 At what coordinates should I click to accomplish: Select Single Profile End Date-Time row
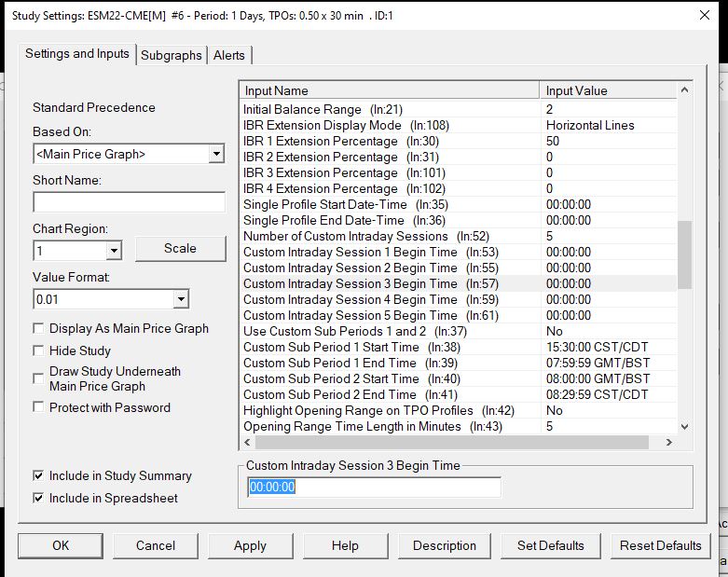(459, 220)
